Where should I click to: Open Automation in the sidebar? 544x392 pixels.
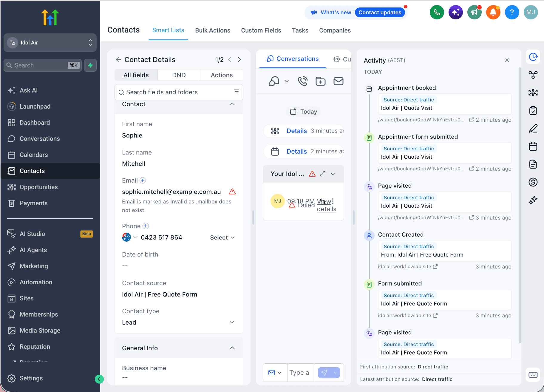[50, 282]
